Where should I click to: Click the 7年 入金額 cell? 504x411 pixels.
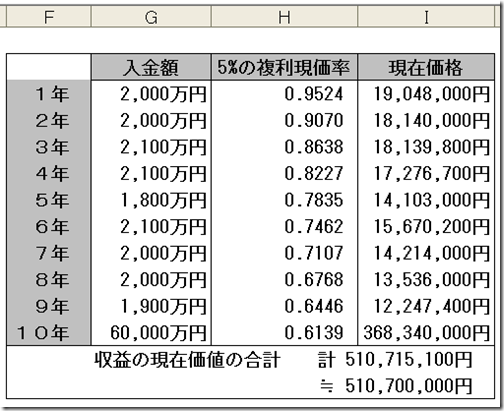click(151, 253)
